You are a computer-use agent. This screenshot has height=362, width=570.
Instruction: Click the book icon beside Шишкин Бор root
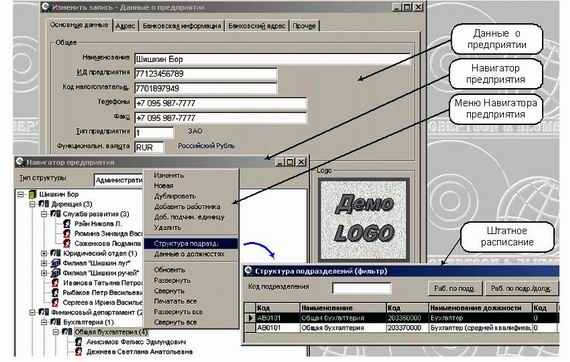tap(32, 194)
